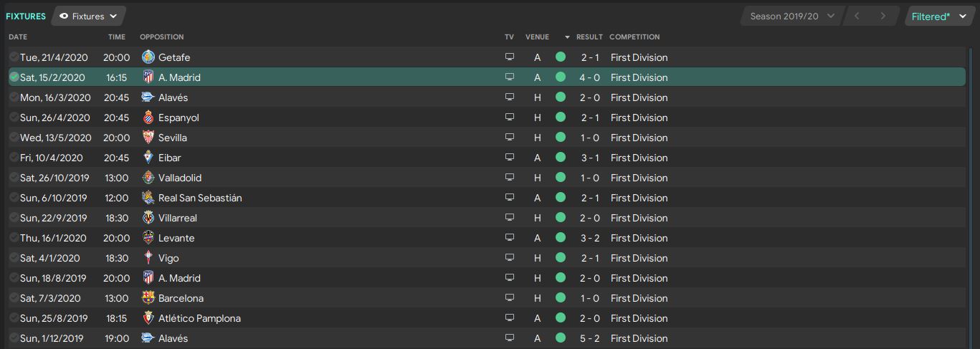Click TV icon in the Levante row

pyautogui.click(x=510, y=238)
